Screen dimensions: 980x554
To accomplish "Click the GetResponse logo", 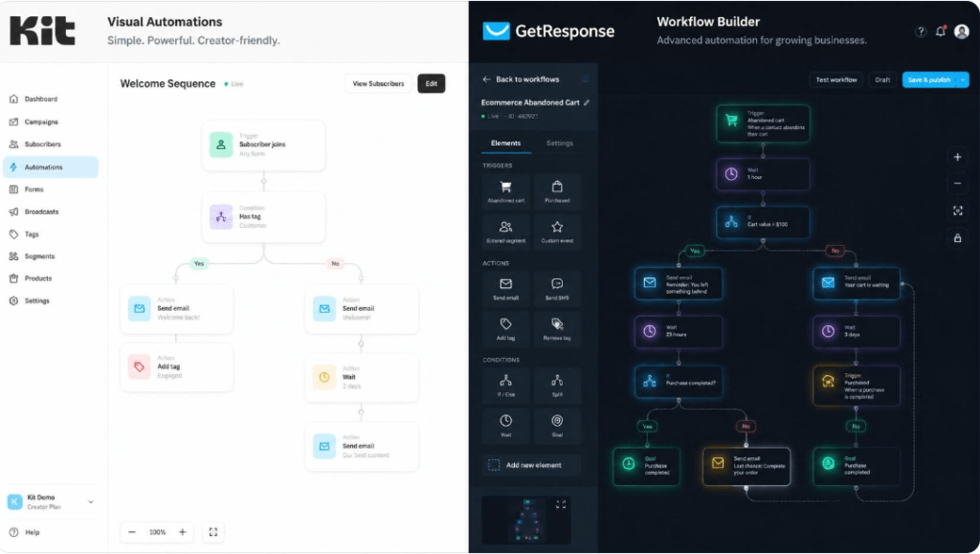I will (x=548, y=32).
